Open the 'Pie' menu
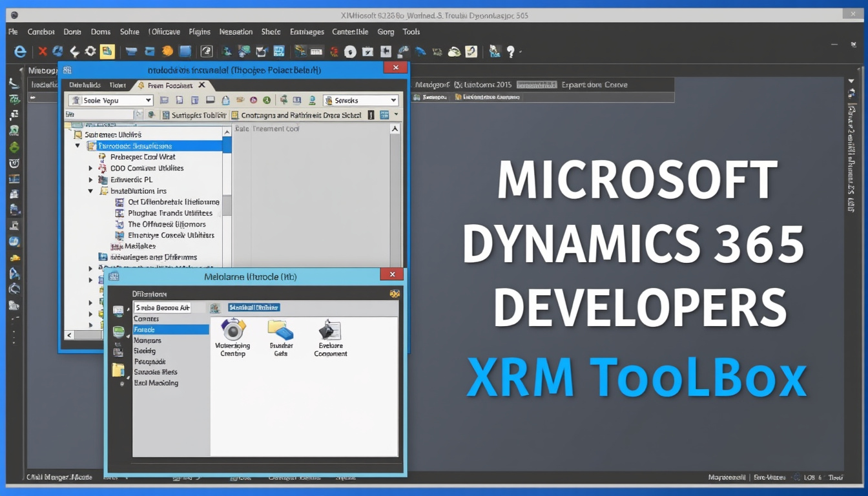868x496 pixels. [13, 32]
